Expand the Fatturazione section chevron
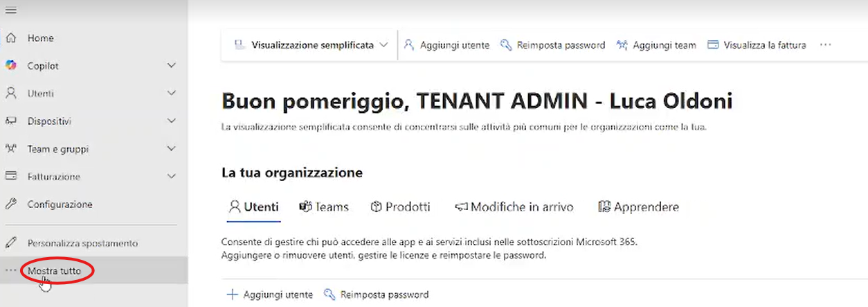The height and width of the screenshot is (307, 868). (172, 177)
